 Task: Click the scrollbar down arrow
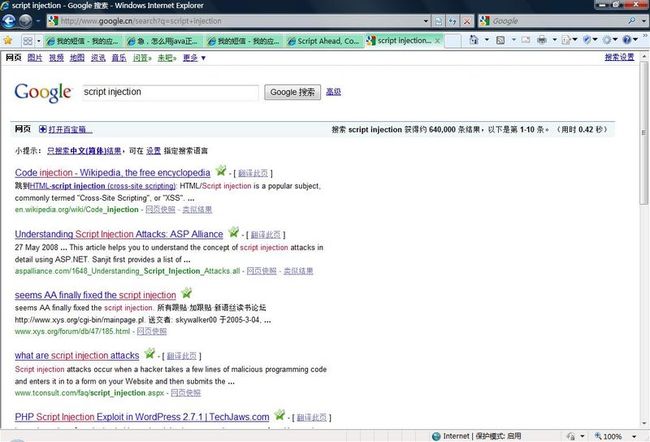[644, 423]
